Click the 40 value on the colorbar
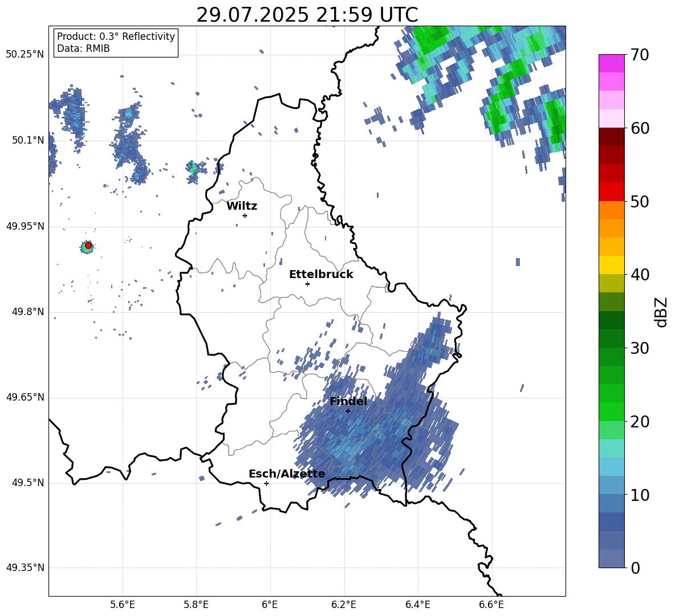The image size is (675, 616). [640, 275]
